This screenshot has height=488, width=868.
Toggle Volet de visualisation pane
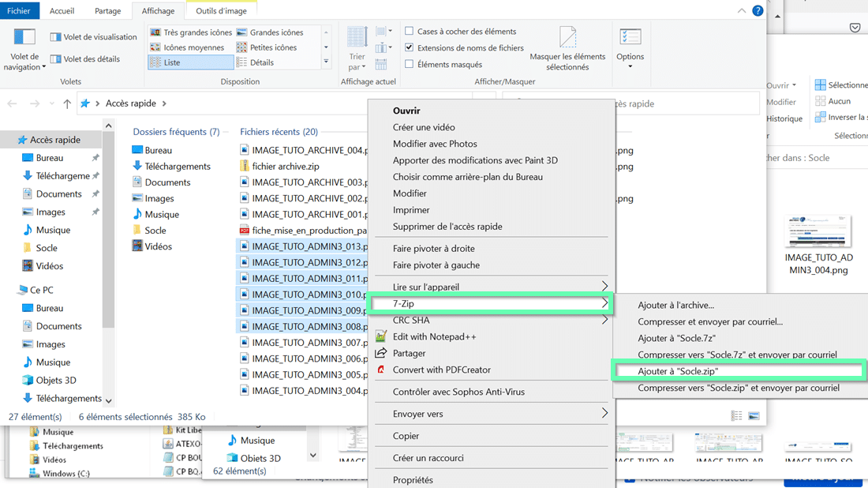point(93,37)
